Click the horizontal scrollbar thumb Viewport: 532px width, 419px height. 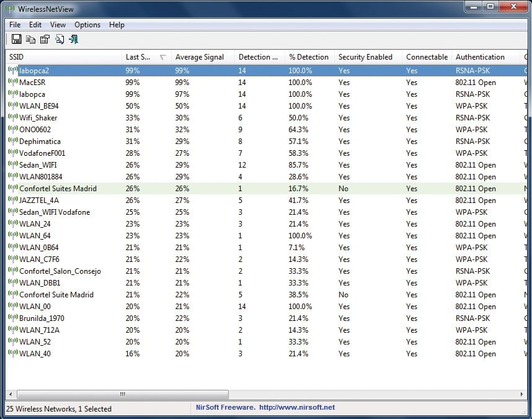point(123,394)
